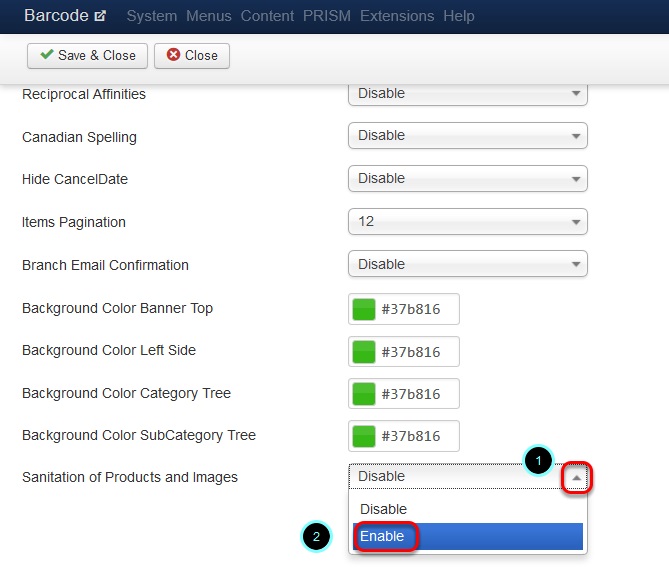Edit the Category Tree hex color value
The image size is (669, 575).
tap(410, 394)
